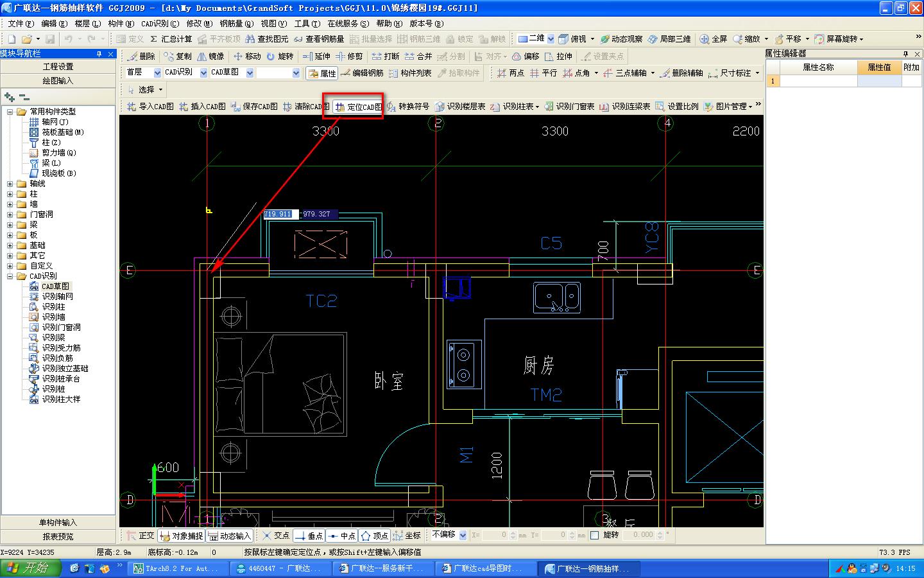
Task: Collapse the CAD识别 tree node
Action: coord(10,276)
